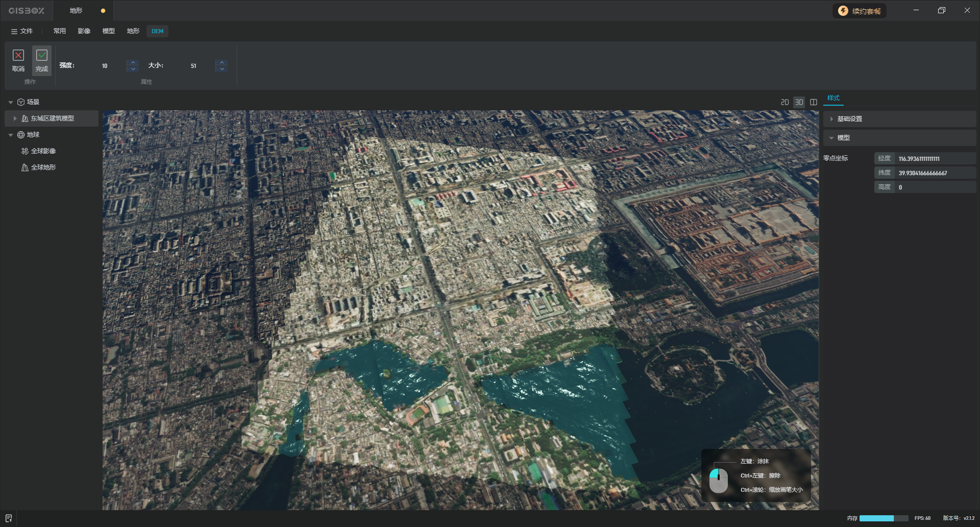The image size is (980, 527).
Task: Enable split-screen view icon
Action: [x=814, y=102]
